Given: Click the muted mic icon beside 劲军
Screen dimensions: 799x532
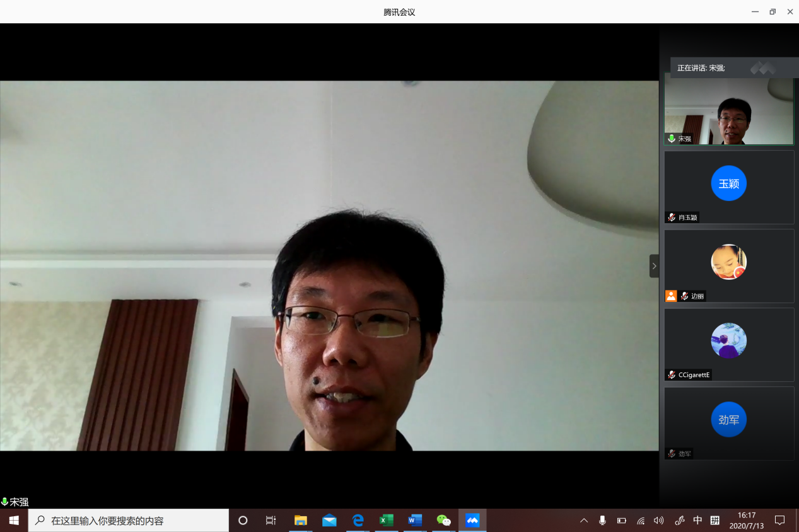Looking at the screenshot, I should coord(672,454).
